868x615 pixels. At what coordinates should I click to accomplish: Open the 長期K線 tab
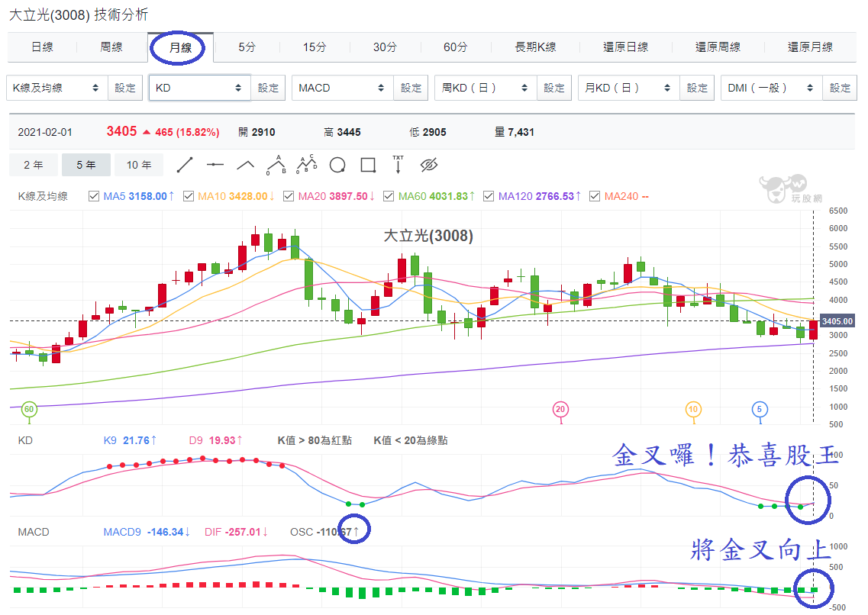[x=535, y=47]
